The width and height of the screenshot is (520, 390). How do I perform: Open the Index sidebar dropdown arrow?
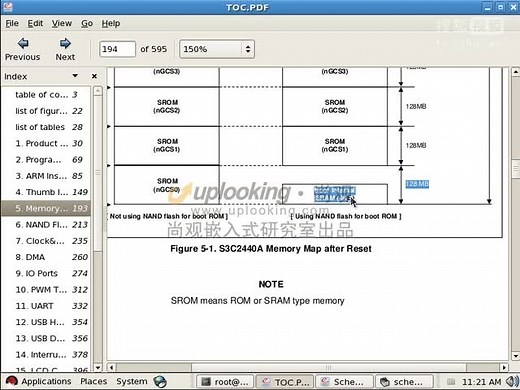[75, 76]
